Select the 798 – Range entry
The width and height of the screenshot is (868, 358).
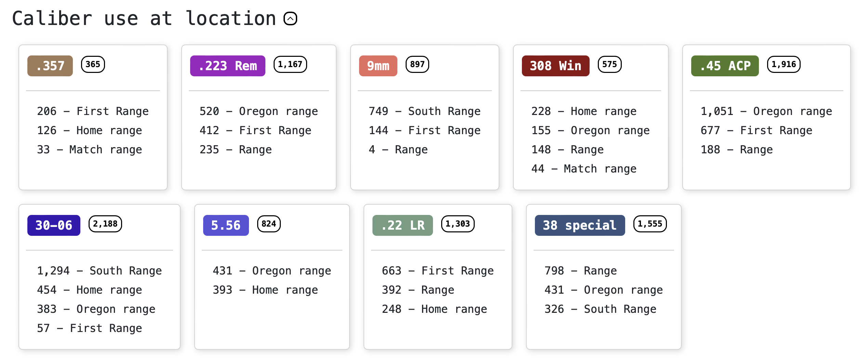(x=581, y=271)
